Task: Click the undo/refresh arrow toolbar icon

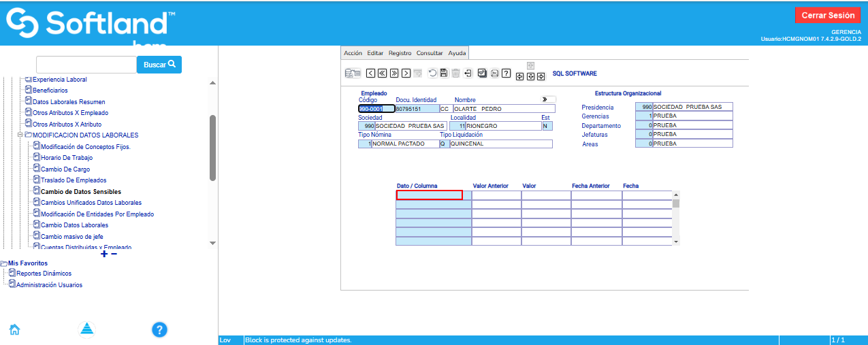Action: pos(432,73)
